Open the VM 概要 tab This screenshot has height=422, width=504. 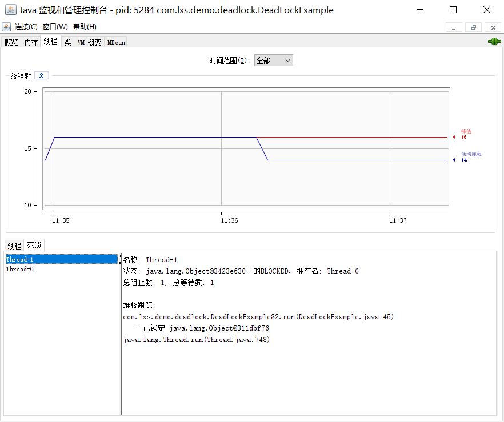tap(89, 42)
